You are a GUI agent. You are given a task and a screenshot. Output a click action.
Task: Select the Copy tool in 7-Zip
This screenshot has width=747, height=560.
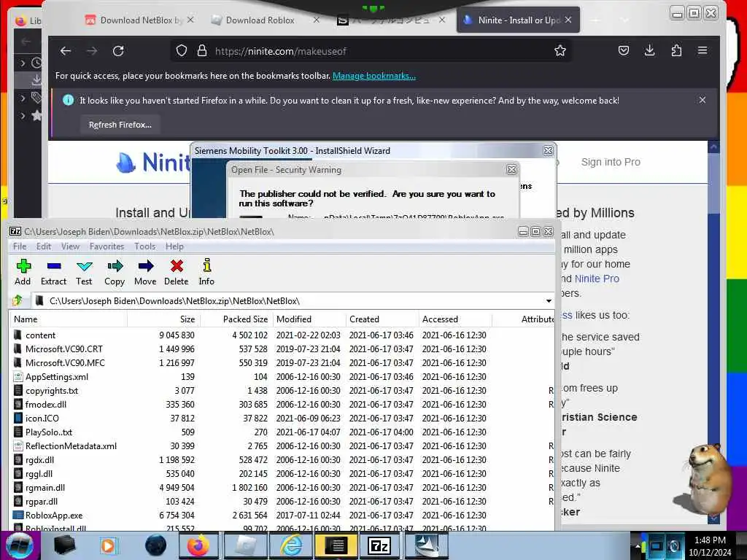pyautogui.click(x=115, y=273)
